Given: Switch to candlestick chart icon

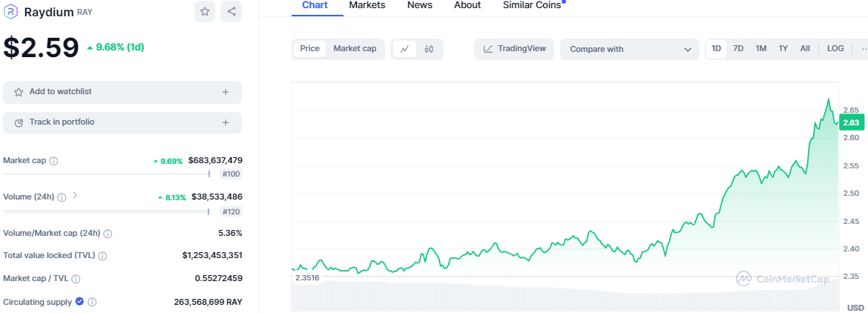Looking at the screenshot, I should [429, 49].
